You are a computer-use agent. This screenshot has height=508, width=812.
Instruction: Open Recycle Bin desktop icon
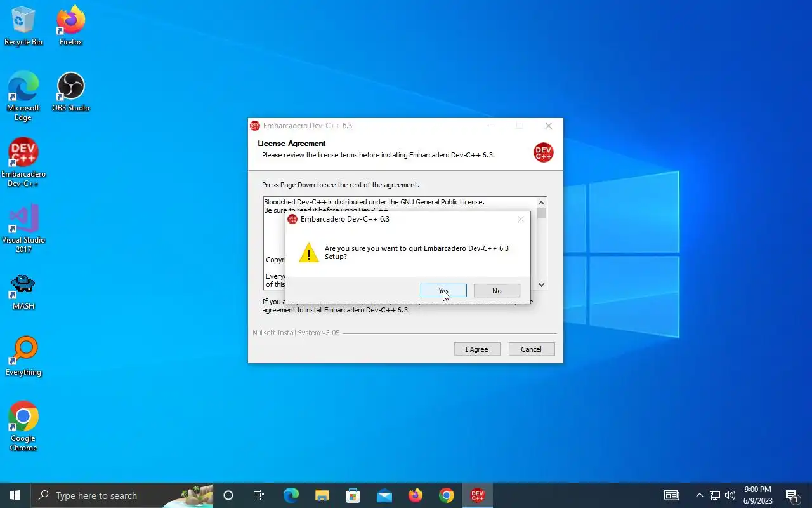(23, 27)
